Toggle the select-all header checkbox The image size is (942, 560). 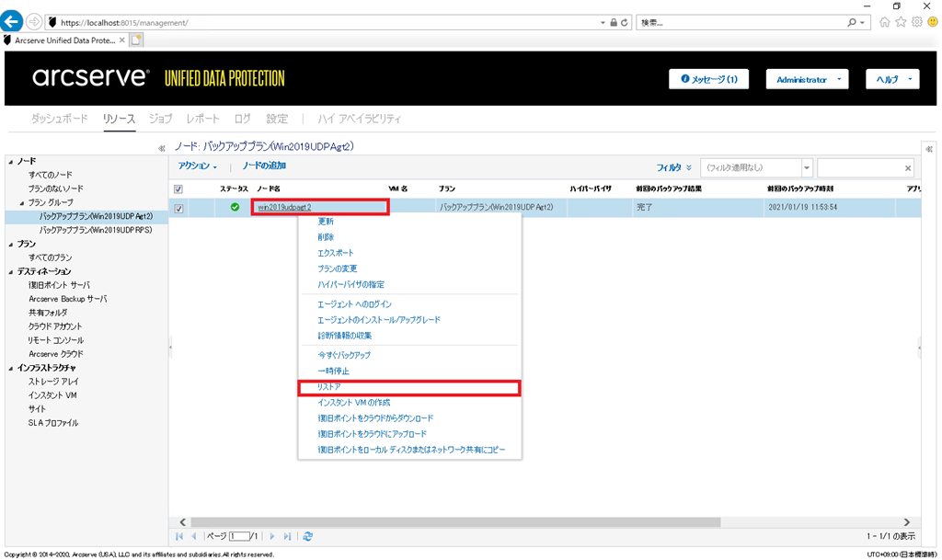click(x=178, y=189)
